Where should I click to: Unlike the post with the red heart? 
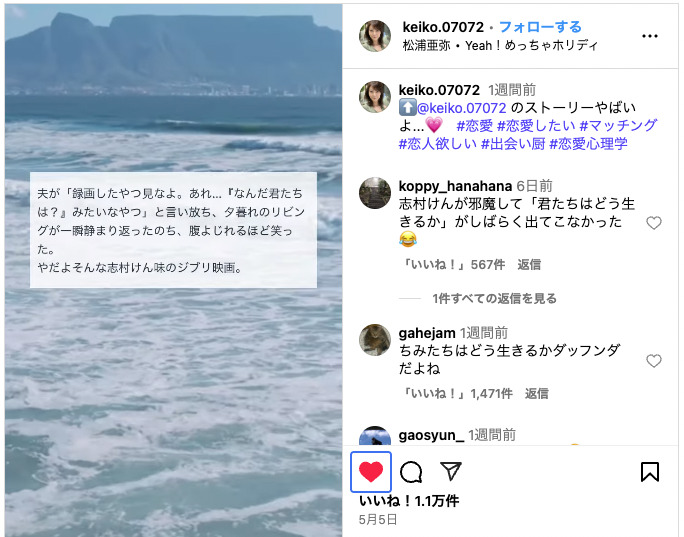(x=371, y=472)
